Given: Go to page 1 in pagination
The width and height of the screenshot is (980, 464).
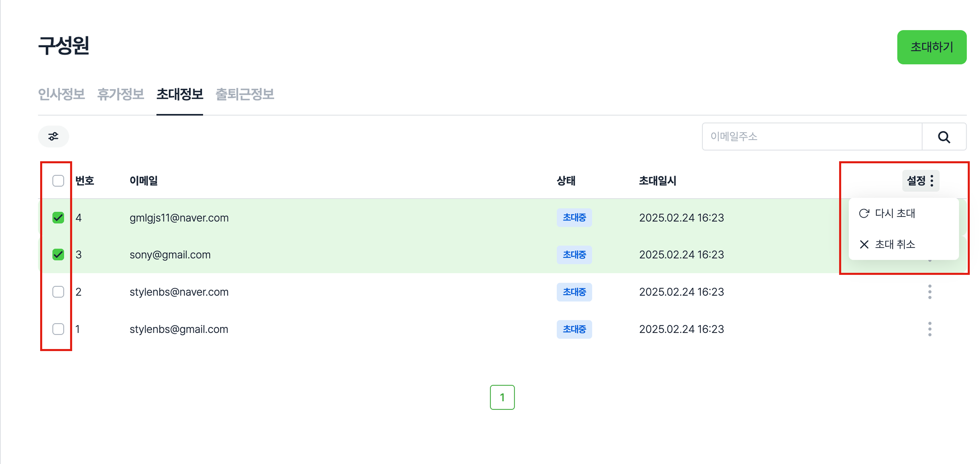Looking at the screenshot, I should click(x=502, y=397).
